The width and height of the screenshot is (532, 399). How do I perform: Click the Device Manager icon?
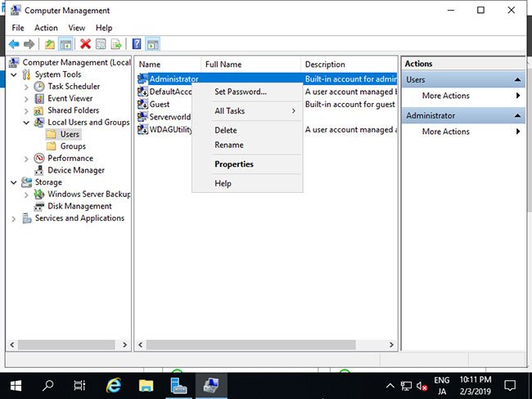point(39,170)
